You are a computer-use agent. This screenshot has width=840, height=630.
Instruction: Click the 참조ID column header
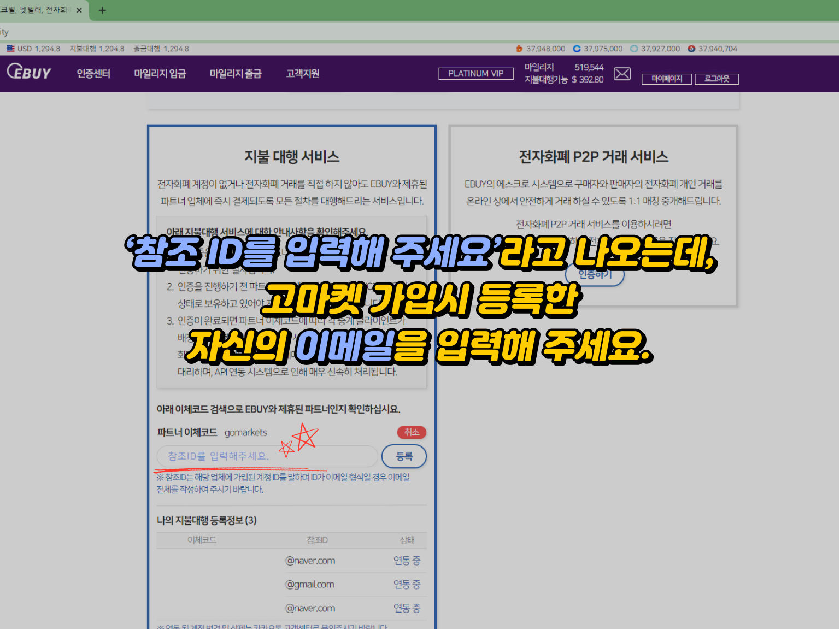tap(317, 540)
